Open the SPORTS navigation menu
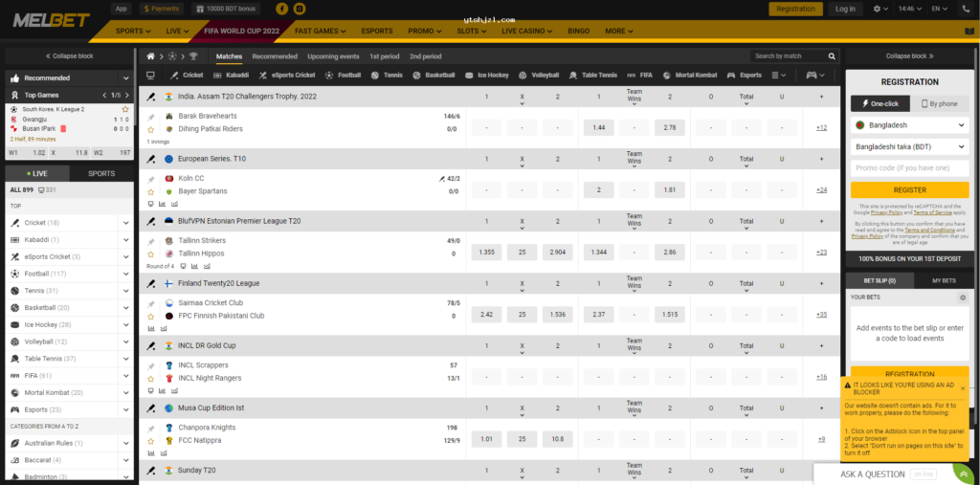 pos(133,31)
